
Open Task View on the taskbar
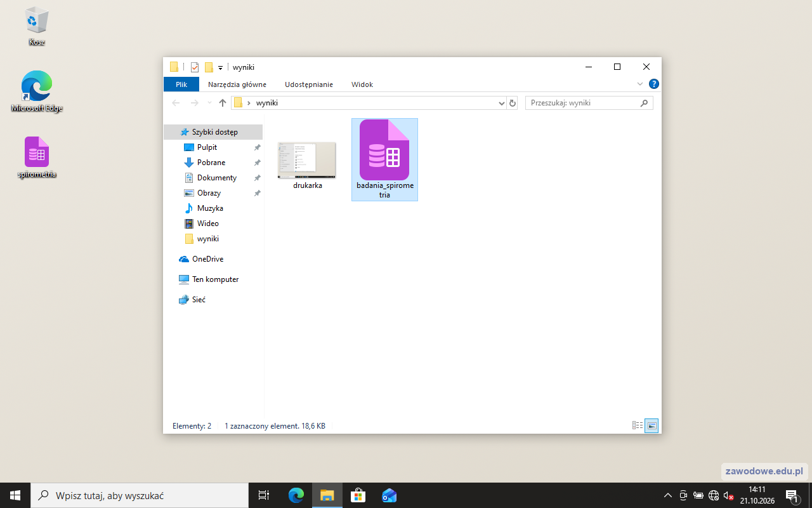(x=264, y=495)
